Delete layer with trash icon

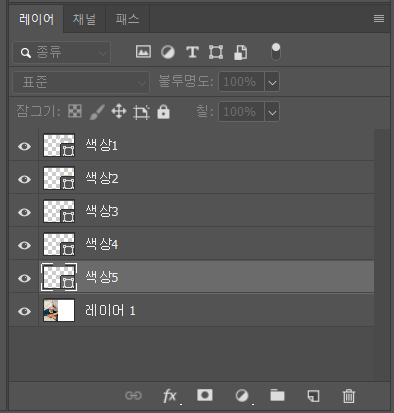pyautogui.click(x=349, y=396)
